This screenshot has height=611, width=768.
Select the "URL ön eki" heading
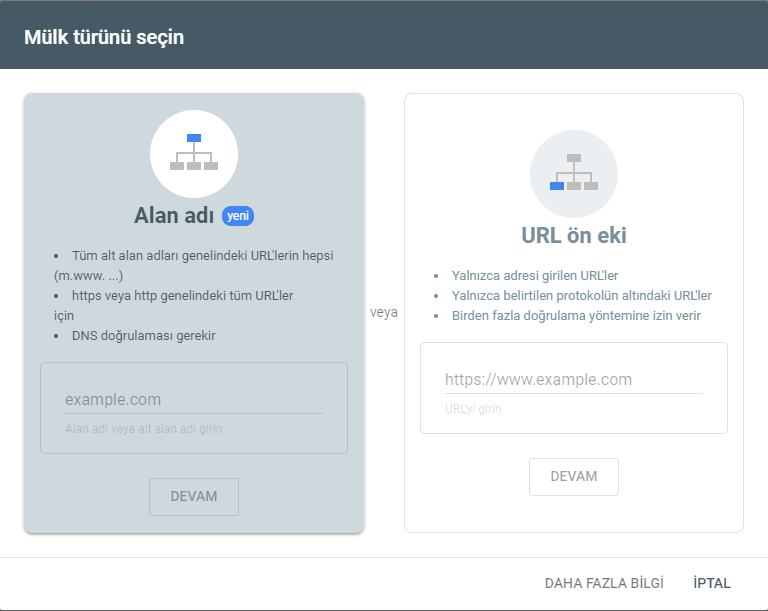[573, 236]
